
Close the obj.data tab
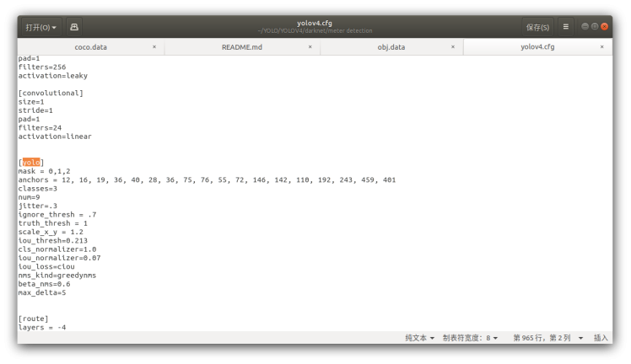click(453, 47)
